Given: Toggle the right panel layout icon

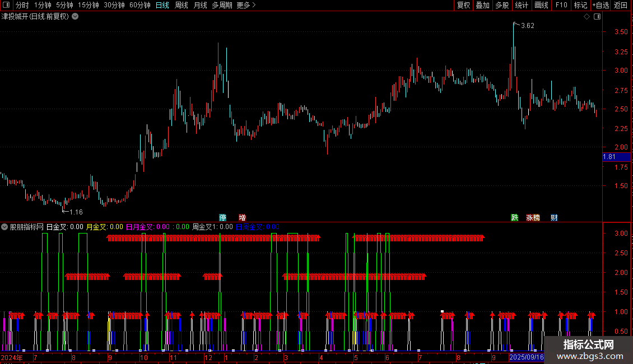Looking at the screenshot, I should pos(597,17).
